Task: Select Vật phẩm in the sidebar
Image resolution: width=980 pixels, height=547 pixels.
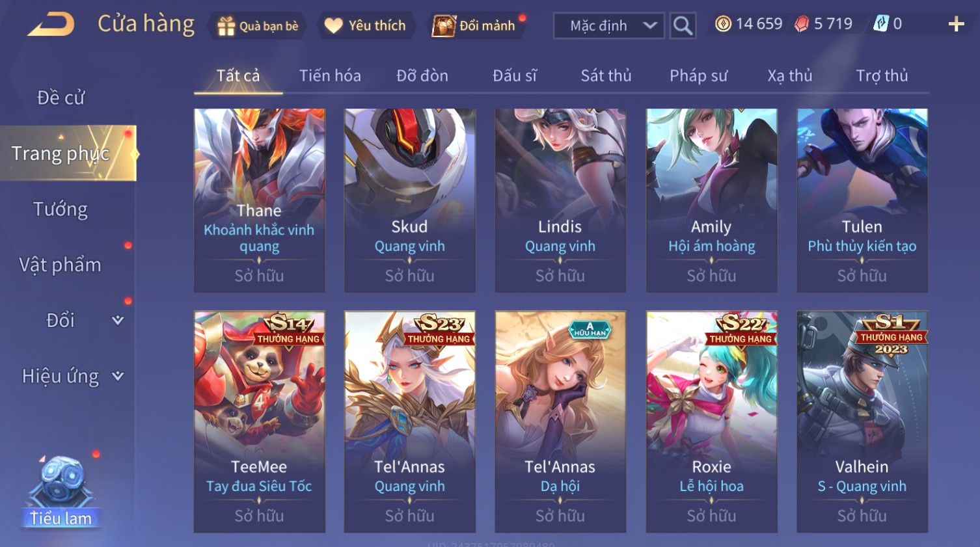Action: [x=61, y=265]
